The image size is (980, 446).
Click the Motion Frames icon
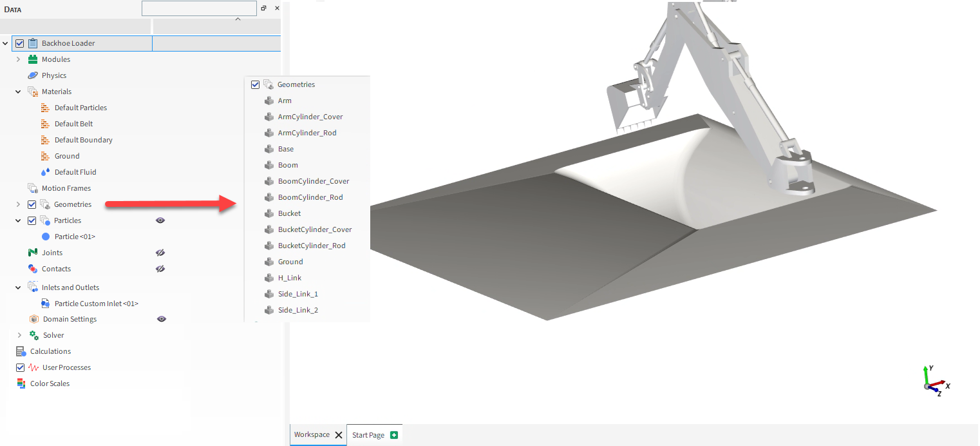point(33,188)
